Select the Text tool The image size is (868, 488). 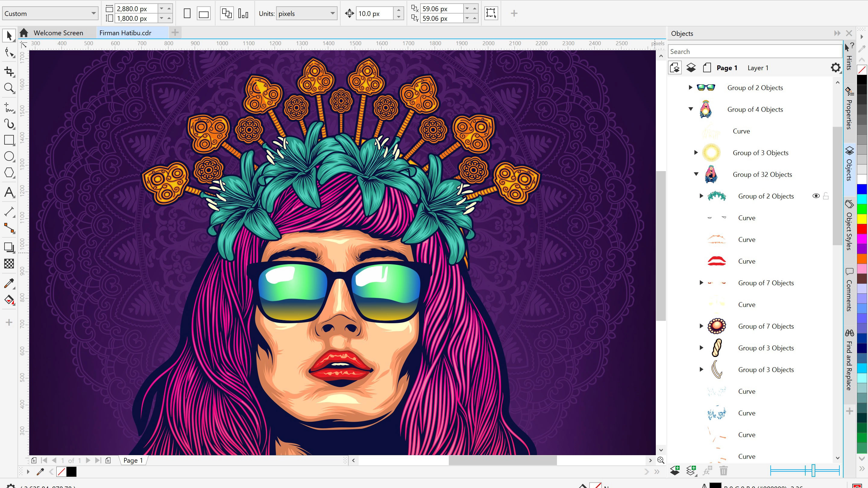[x=9, y=192]
